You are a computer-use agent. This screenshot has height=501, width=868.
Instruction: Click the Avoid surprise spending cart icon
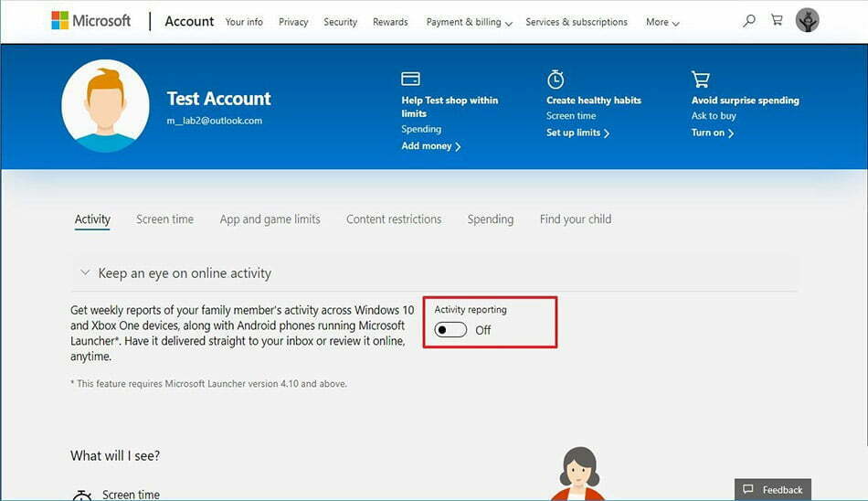click(700, 80)
